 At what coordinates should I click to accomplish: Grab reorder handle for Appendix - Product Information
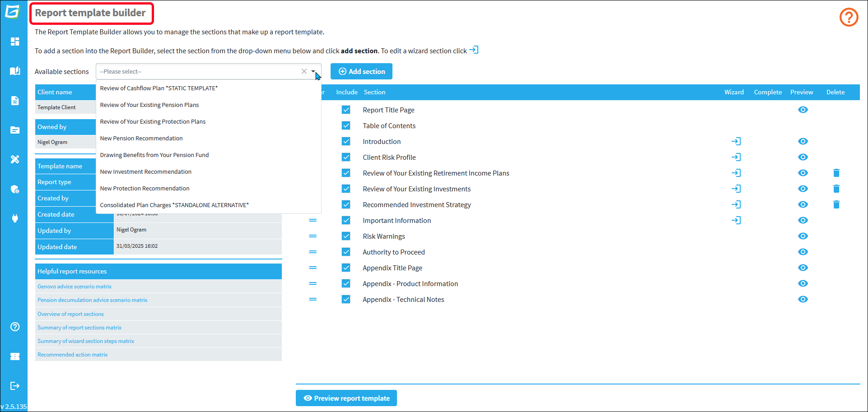(x=313, y=283)
